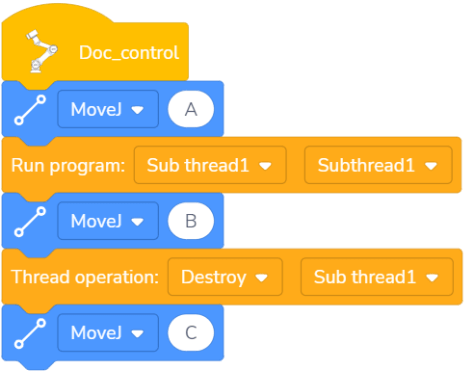Select the Run program block label

[x=68, y=166]
